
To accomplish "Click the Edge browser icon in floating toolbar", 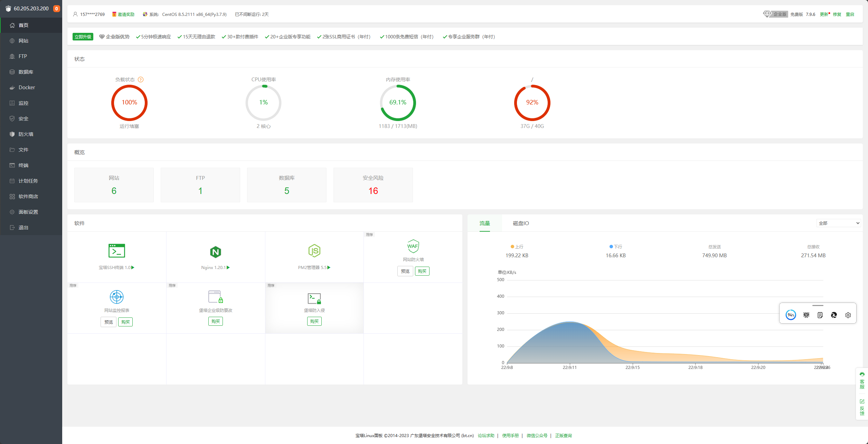I will tap(834, 315).
